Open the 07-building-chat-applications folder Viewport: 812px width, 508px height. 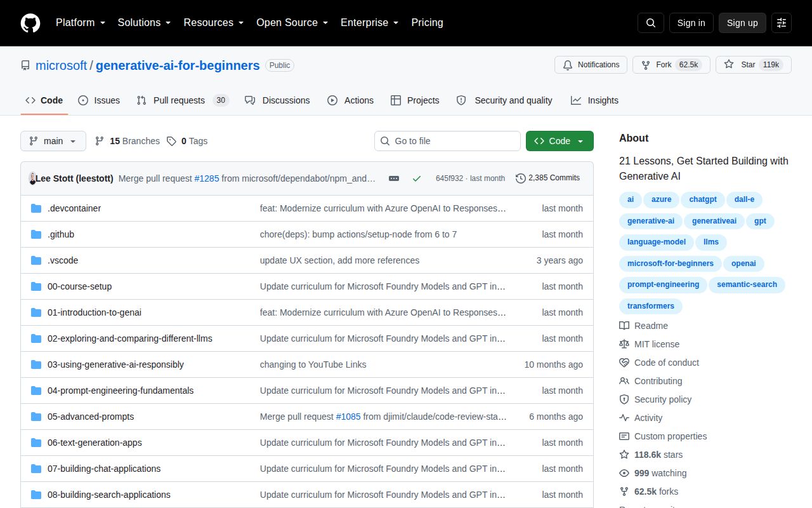pos(104,469)
